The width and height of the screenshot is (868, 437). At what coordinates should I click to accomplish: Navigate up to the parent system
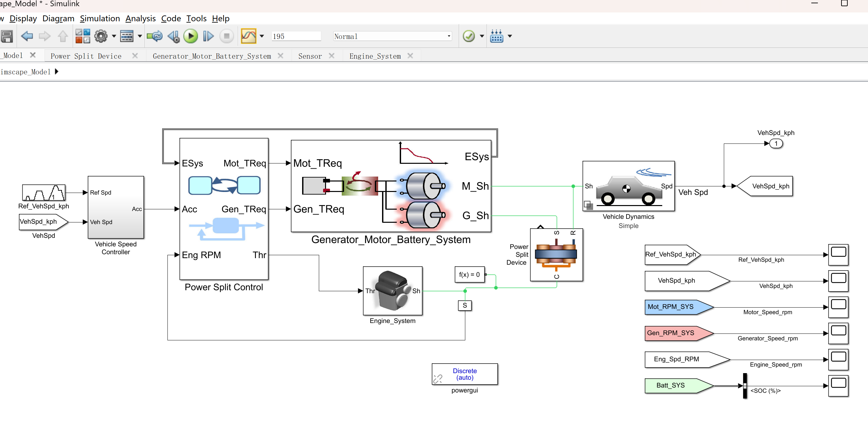[x=63, y=36]
